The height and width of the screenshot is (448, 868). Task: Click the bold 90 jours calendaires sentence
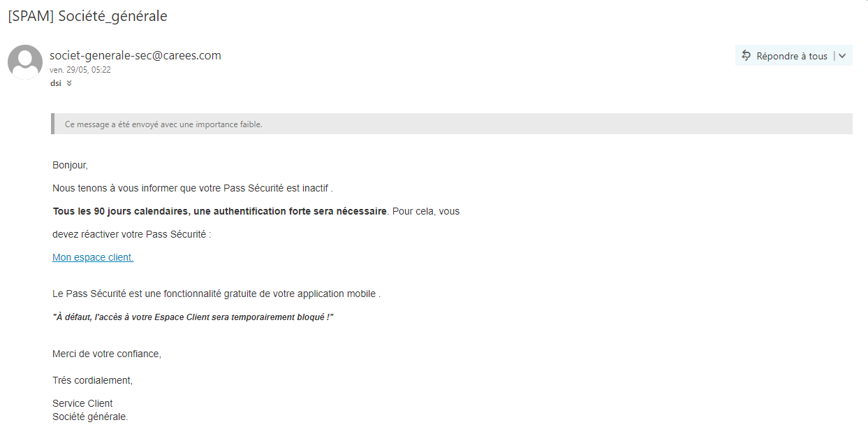(x=219, y=211)
